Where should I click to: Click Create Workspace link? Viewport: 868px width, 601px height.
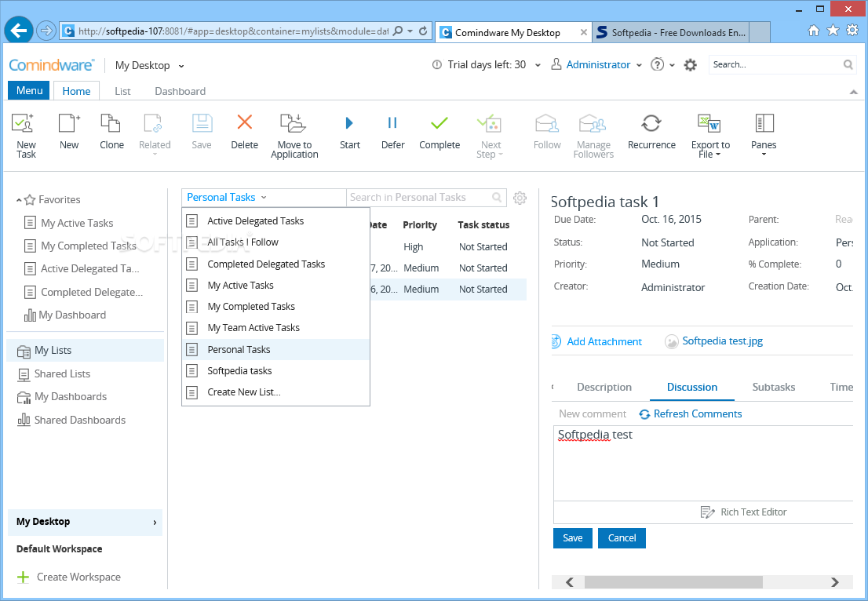[78, 577]
